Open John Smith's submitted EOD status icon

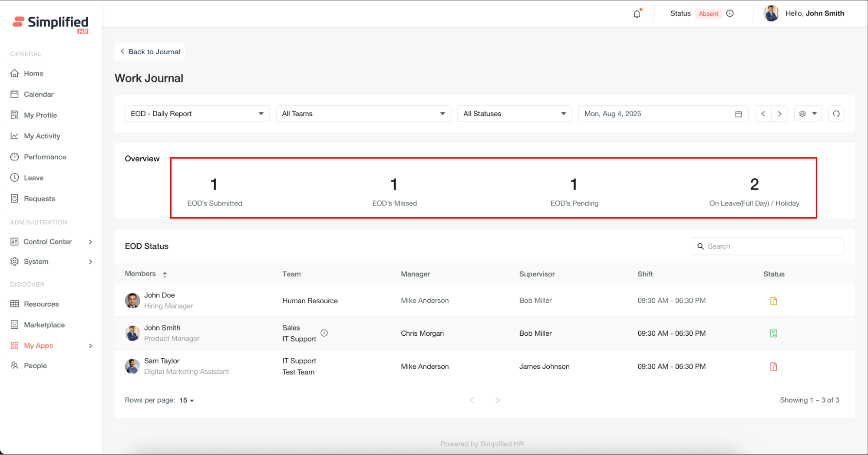tap(773, 334)
